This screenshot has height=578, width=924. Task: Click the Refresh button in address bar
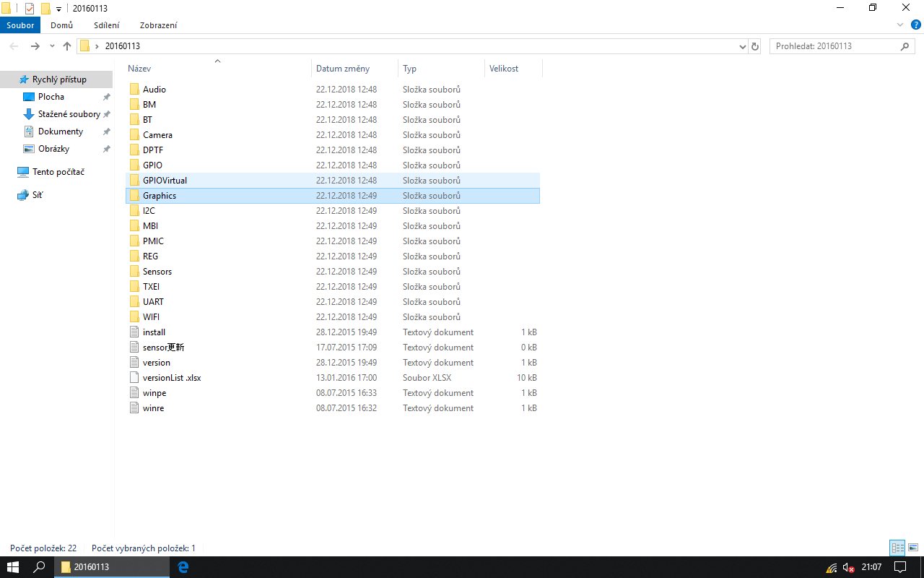click(x=755, y=46)
